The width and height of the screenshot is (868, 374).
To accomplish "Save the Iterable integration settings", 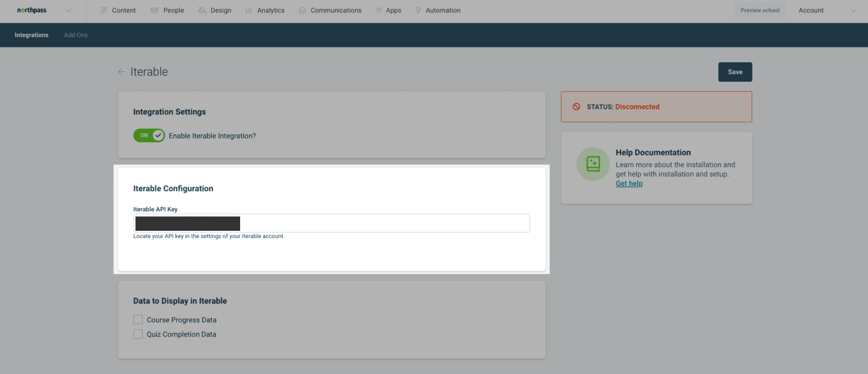I will [x=735, y=72].
